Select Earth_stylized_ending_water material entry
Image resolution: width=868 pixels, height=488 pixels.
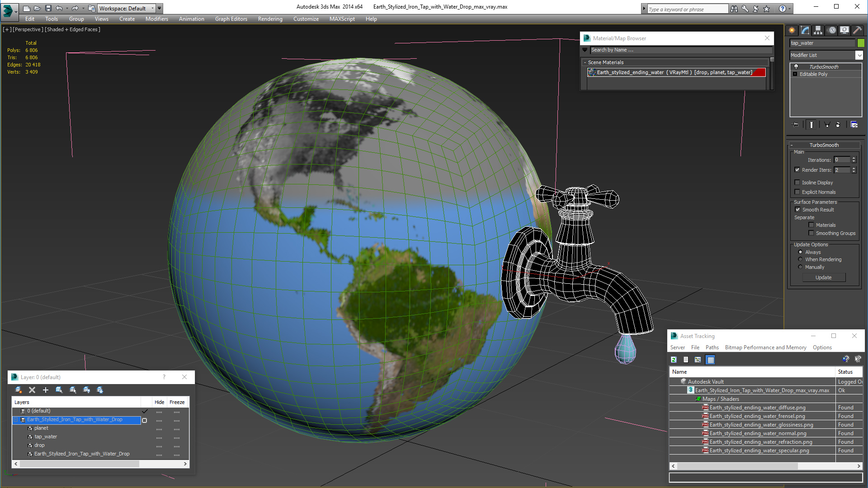click(x=676, y=72)
